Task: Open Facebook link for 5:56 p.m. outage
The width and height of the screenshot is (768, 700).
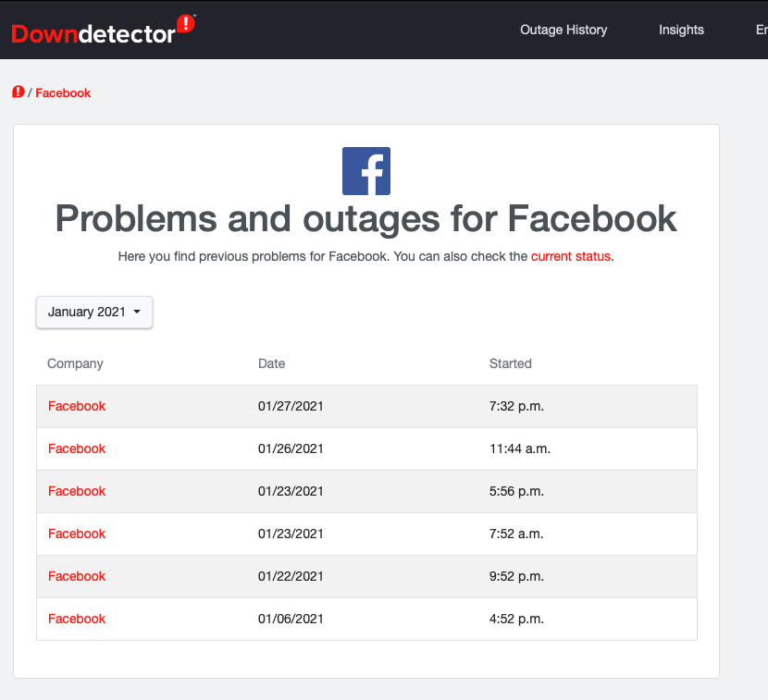Action: pos(77,491)
